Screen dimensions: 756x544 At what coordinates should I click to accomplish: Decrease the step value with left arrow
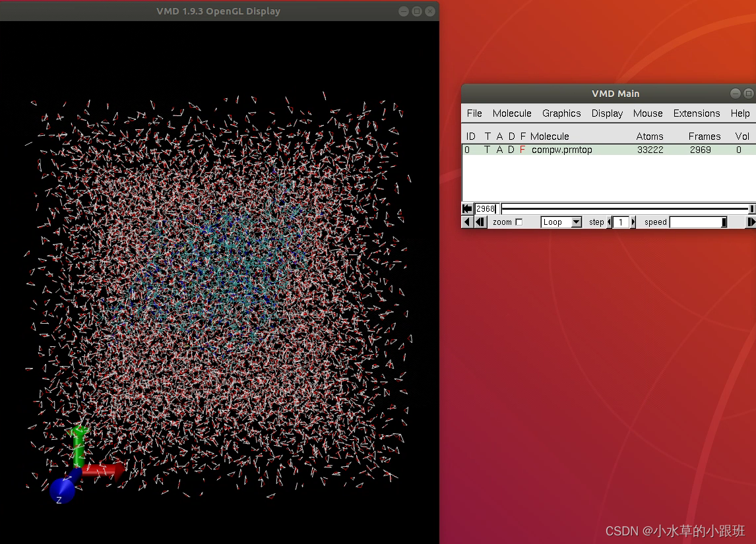[x=610, y=222]
